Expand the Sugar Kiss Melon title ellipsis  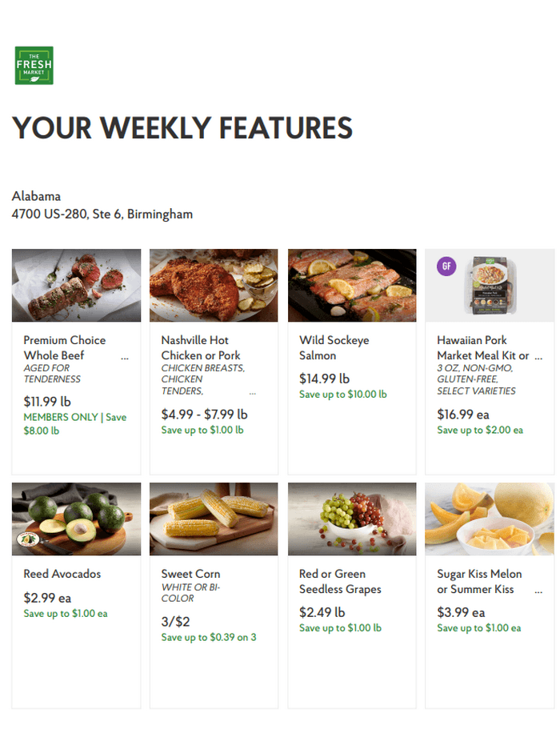click(x=538, y=589)
